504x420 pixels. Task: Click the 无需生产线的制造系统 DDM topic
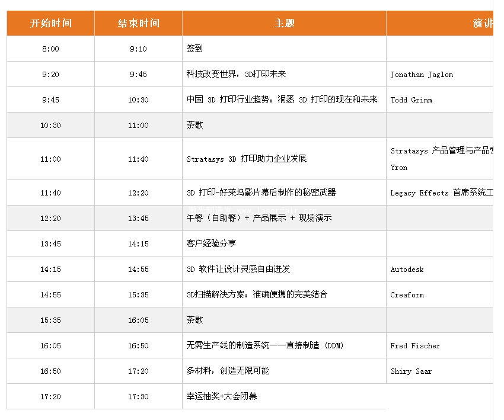[265, 345]
